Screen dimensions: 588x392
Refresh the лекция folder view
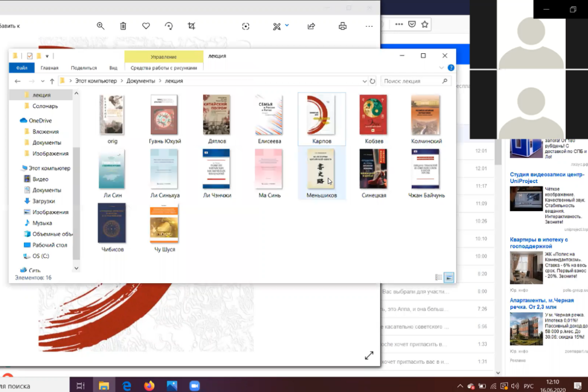click(x=372, y=81)
